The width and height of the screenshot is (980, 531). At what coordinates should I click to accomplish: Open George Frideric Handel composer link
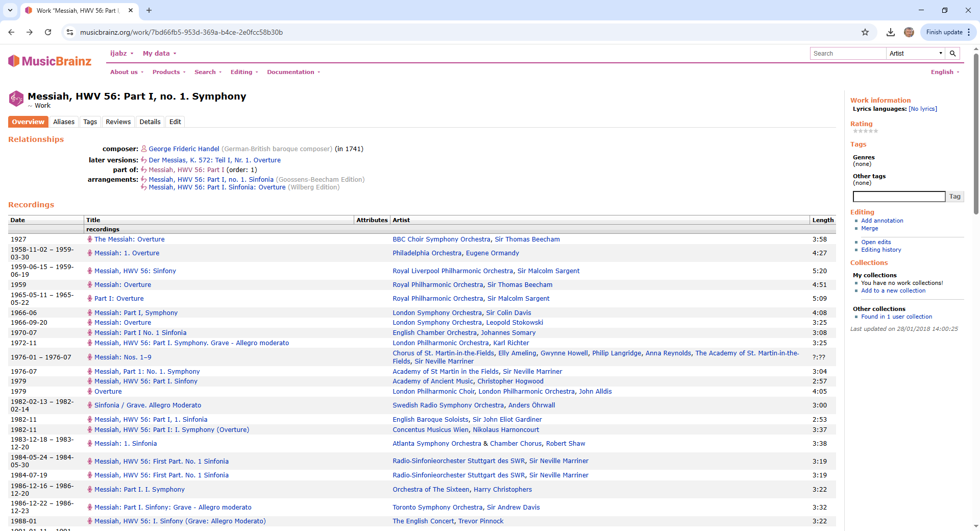coord(184,149)
